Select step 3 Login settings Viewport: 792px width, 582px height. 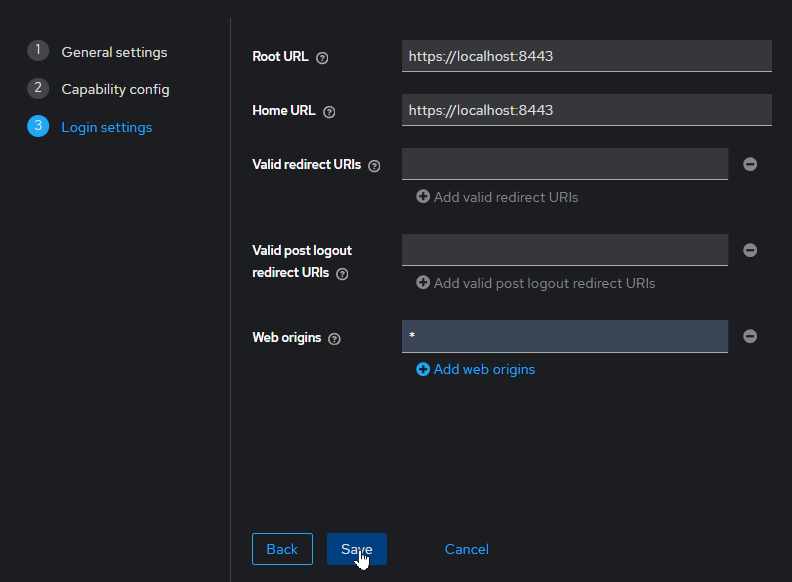pos(106,127)
